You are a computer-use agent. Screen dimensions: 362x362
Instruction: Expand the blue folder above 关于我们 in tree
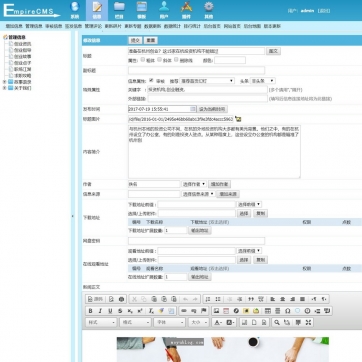tap(4, 82)
